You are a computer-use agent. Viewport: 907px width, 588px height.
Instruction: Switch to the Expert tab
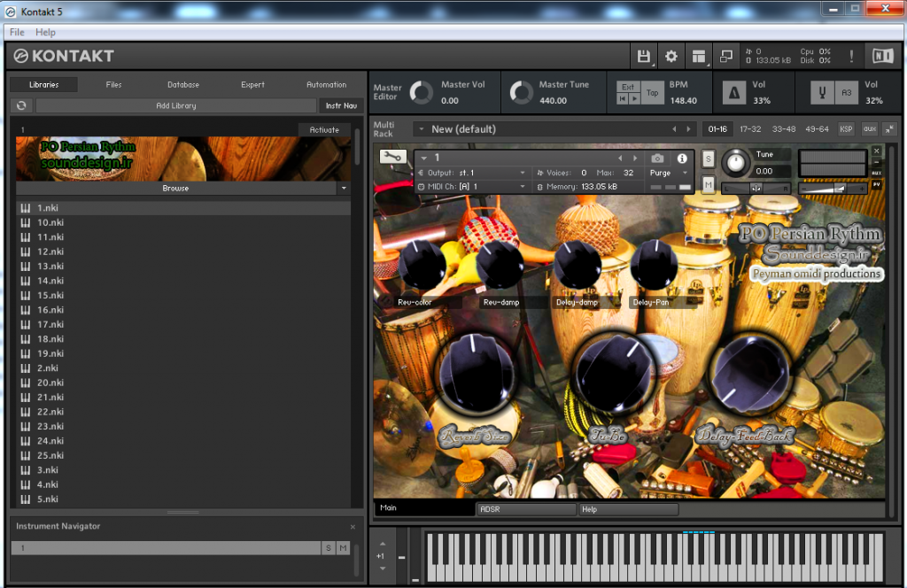(x=252, y=84)
